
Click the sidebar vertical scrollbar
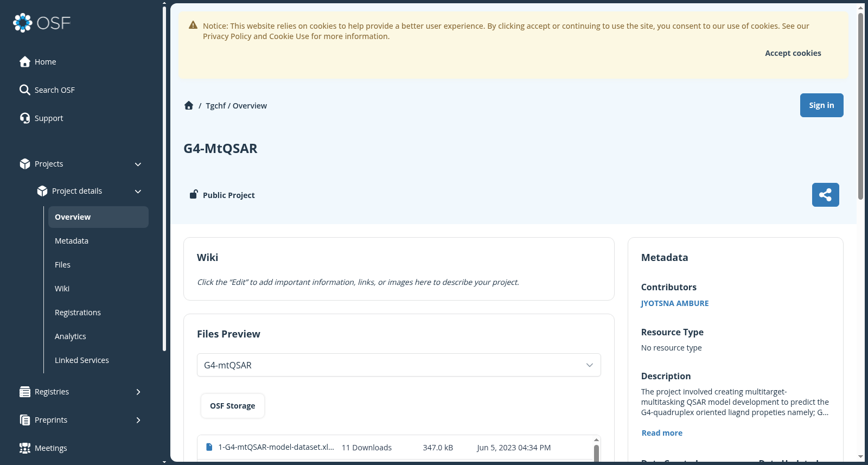[x=164, y=179]
